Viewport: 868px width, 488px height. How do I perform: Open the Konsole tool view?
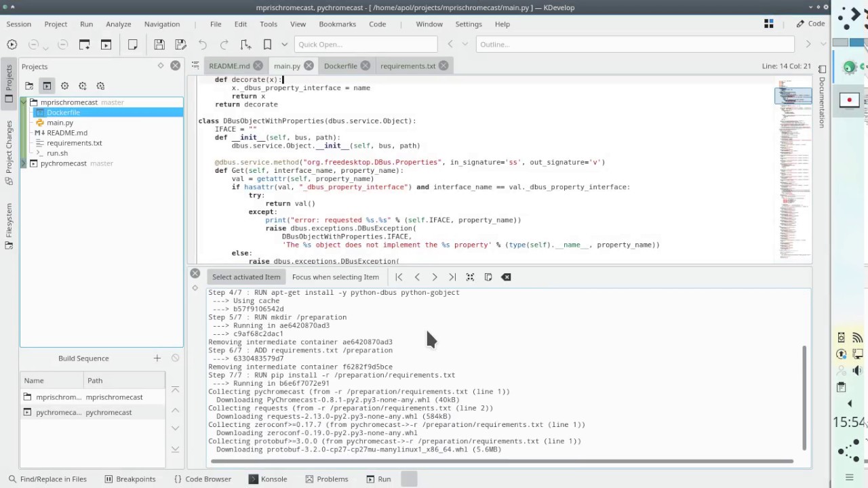point(268,479)
